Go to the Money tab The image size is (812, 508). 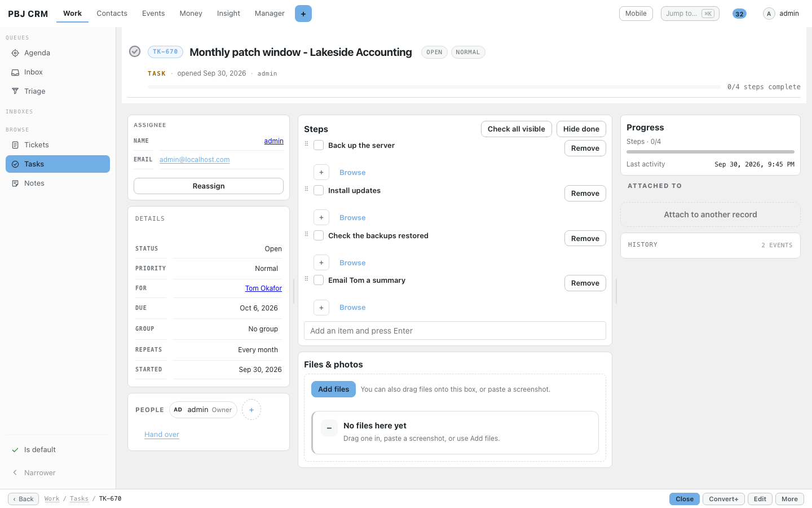(191, 13)
